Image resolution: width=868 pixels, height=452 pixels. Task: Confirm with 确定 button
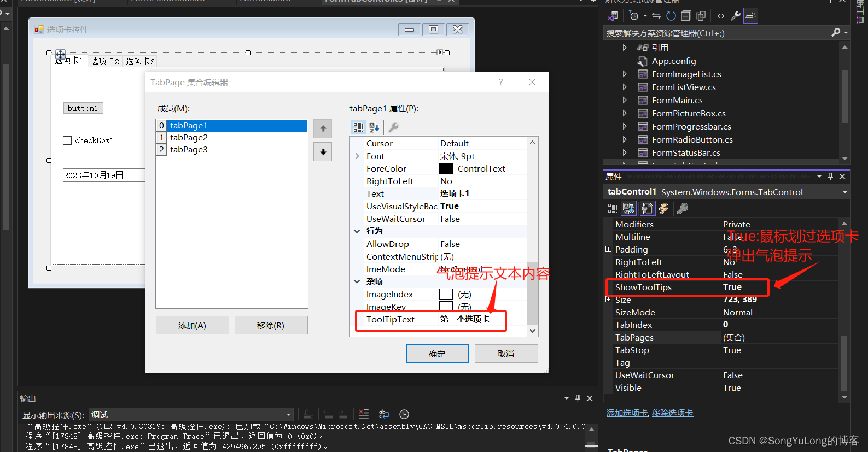click(x=438, y=354)
